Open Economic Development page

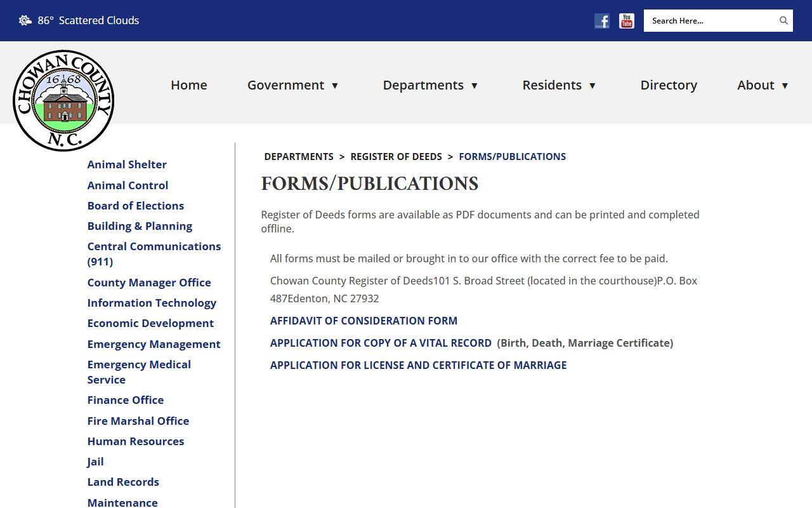[150, 323]
